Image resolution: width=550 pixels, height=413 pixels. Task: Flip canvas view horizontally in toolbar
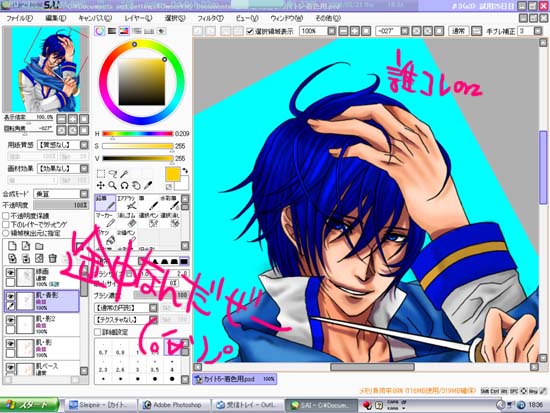click(x=476, y=31)
